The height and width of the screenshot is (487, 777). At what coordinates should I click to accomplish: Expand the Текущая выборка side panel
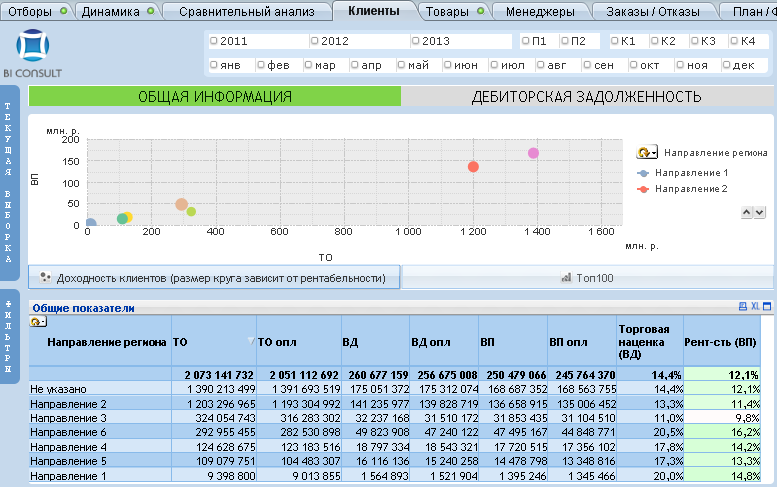9,182
